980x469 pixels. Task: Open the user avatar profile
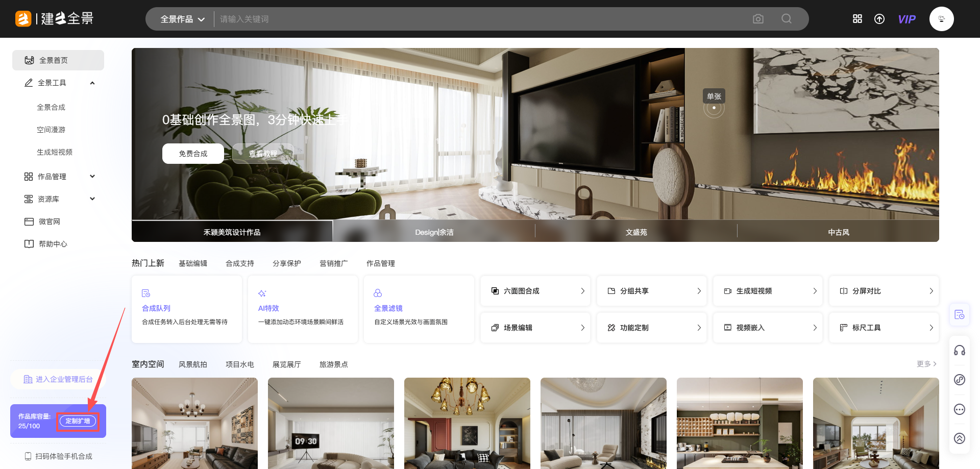[x=941, y=19]
